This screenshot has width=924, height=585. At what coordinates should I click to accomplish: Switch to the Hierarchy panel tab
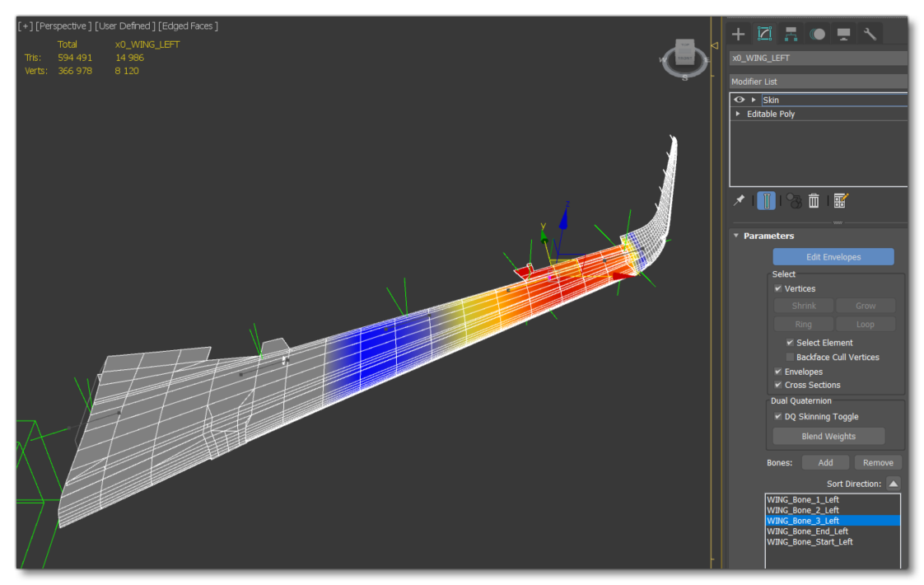pos(791,34)
